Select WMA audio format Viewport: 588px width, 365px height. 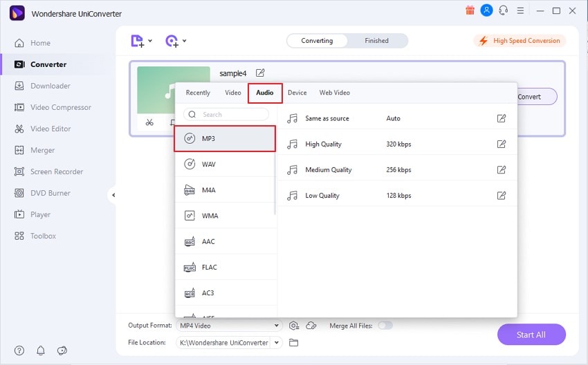[x=225, y=216]
